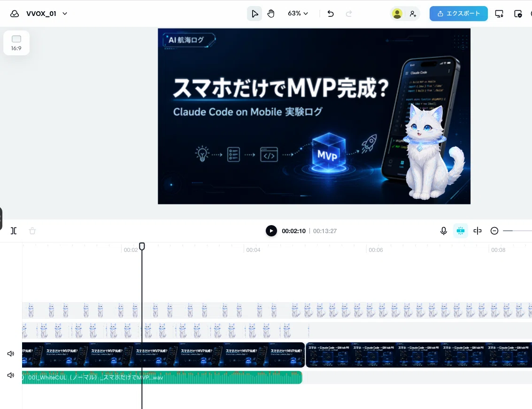The image size is (532, 409).
Task: Mute the audio track speaker icon
Action: [10, 375]
